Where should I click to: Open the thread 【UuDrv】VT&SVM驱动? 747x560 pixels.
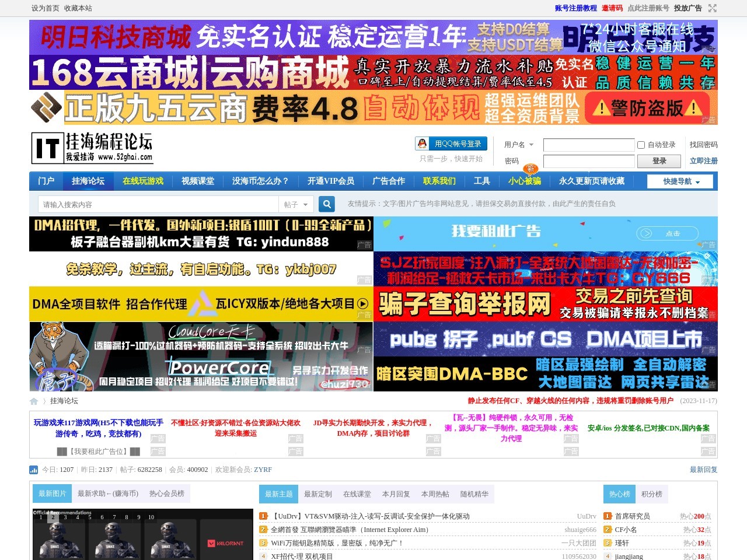pyautogui.click(x=370, y=516)
